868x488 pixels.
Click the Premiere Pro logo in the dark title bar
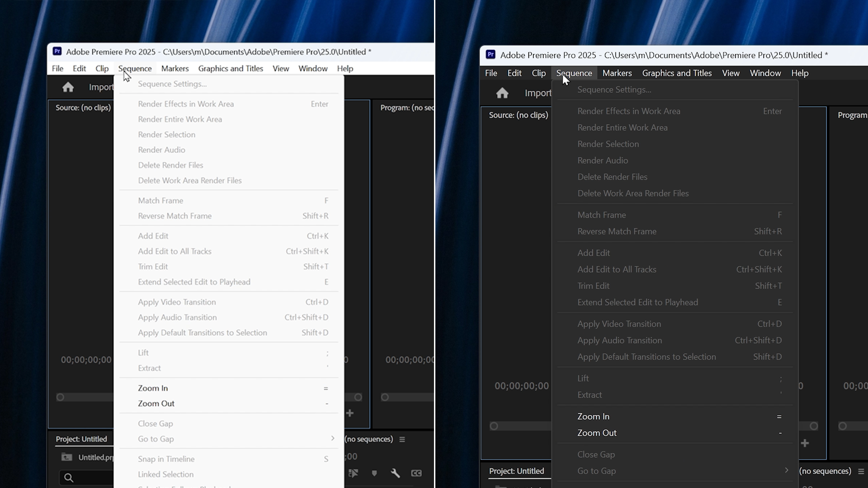pos(491,55)
